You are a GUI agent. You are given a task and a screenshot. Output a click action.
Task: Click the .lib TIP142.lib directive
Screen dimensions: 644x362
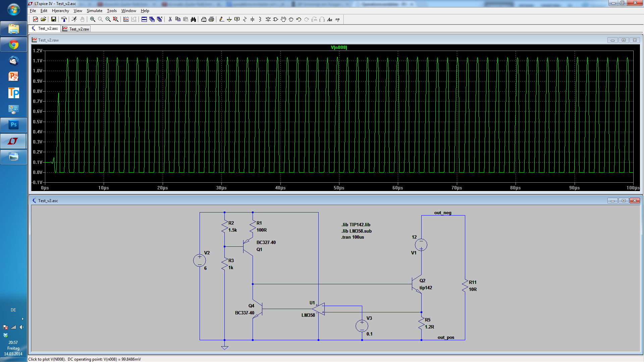tap(356, 225)
